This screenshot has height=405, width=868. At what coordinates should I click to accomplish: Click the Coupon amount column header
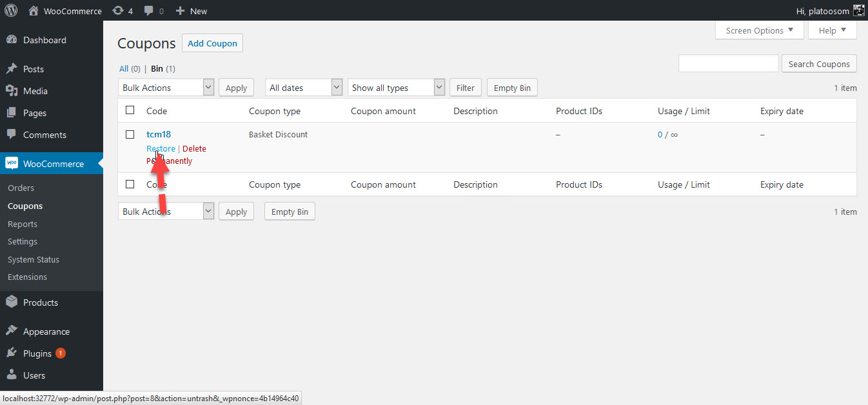click(383, 111)
